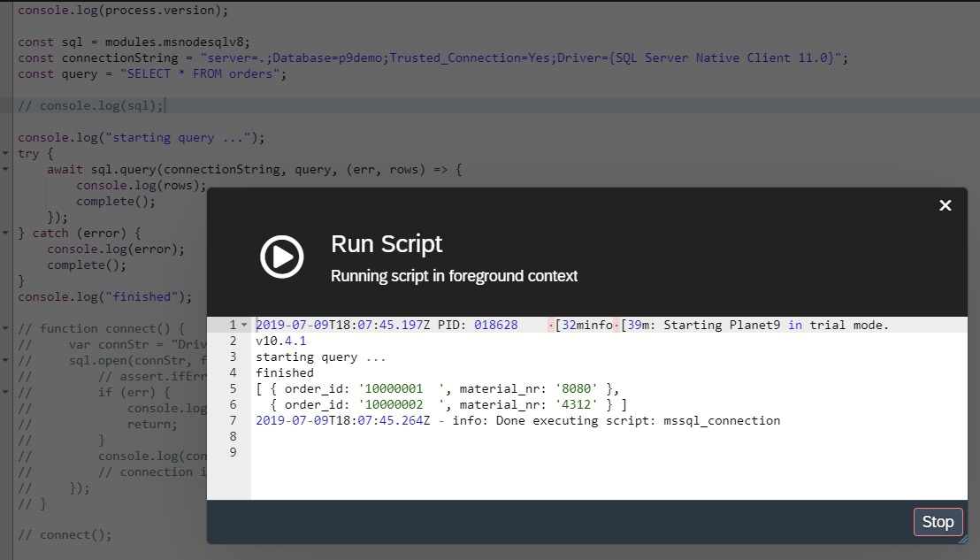The width and height of the screenshot is (980, 560).
Task: Collapse the catch (error) block arrow
Action: 6,234
